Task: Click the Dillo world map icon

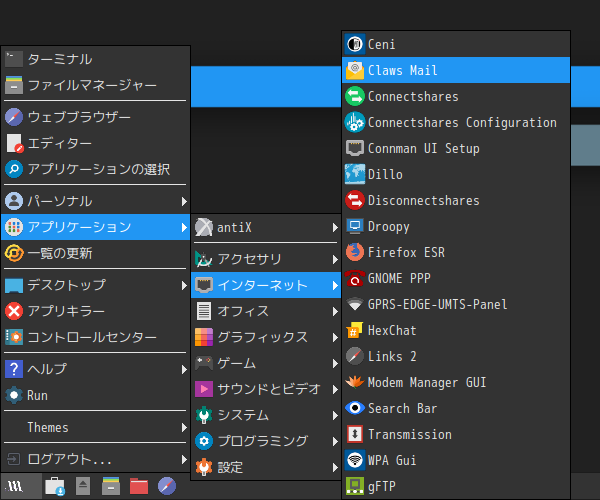Action: (x=355, y=174)
